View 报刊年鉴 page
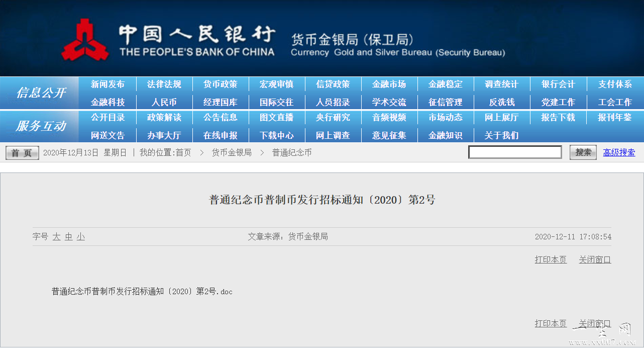Screen dimensions: 644x349 point(615,118)
